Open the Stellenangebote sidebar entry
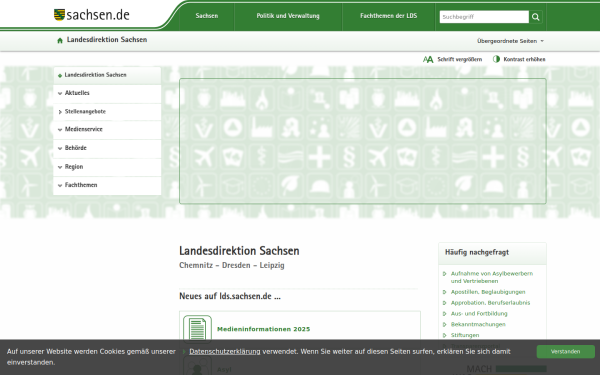Image resolution: width=600 pixels, height=375 pixels. coord(107,112)
